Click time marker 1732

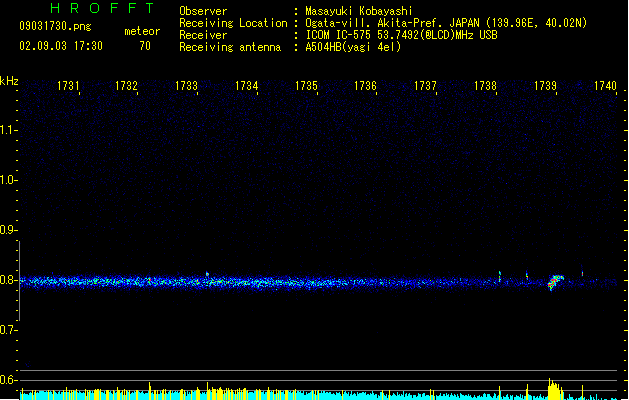tap(126, 86)
